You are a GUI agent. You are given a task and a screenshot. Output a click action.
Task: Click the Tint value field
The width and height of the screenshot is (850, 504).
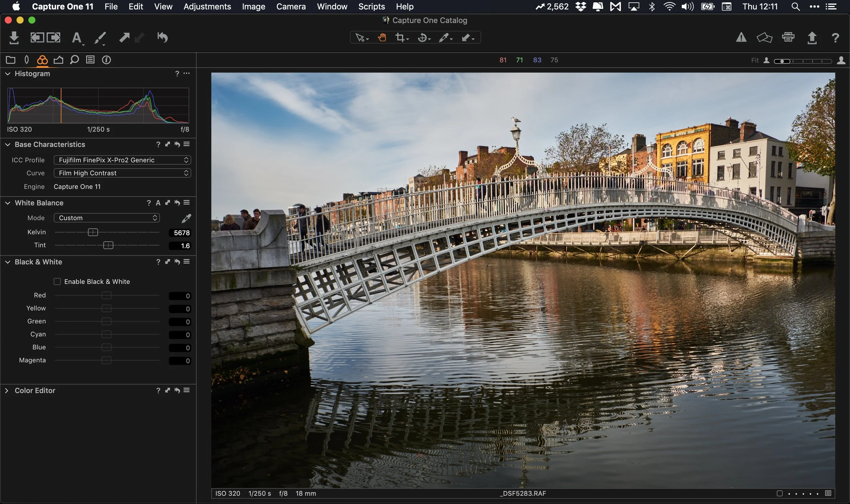tap(180, 246)
